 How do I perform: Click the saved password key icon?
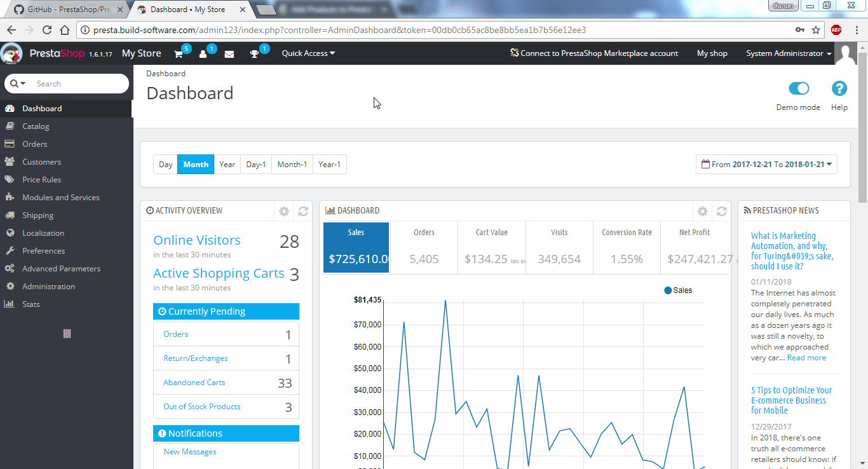[x=799, y=30]
